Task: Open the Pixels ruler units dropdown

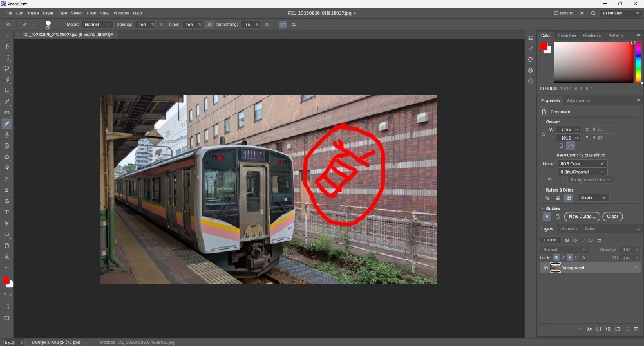Action: click(593, 198)
